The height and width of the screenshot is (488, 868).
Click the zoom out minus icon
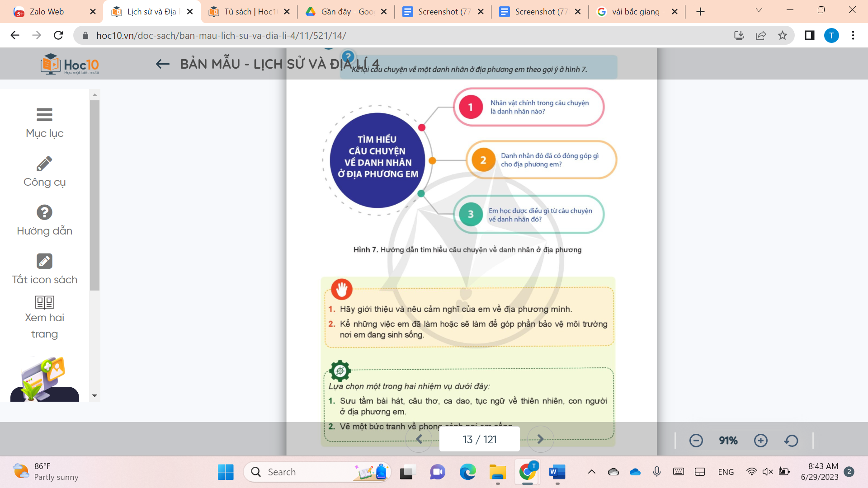point(696,441)
